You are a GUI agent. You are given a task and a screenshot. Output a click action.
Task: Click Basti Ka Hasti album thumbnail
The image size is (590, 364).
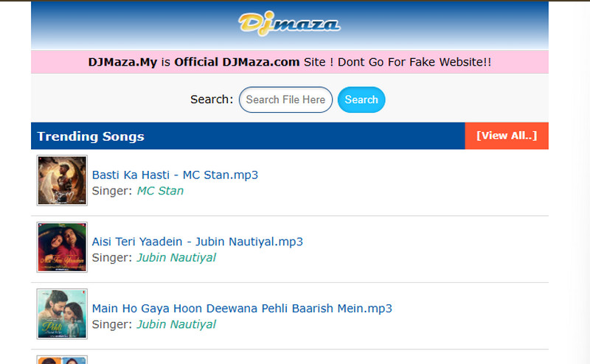click(x=62, y=181)
